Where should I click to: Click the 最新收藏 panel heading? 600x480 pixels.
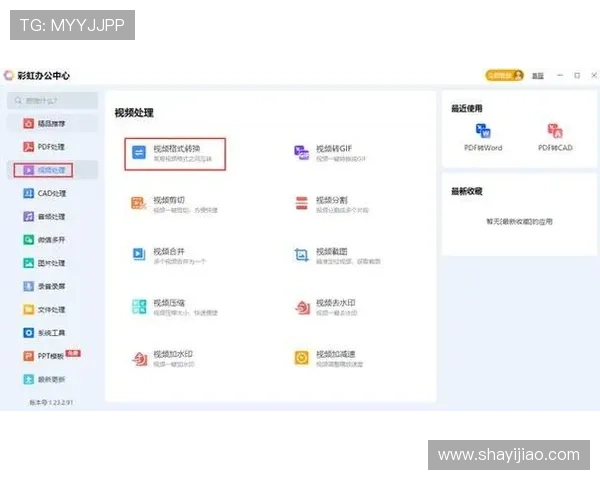[467, 191]
